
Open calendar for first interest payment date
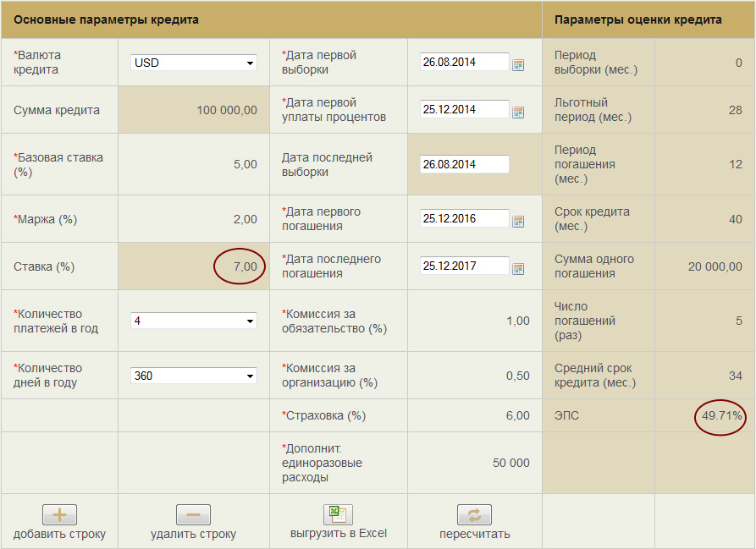click(x=518, y=113)
